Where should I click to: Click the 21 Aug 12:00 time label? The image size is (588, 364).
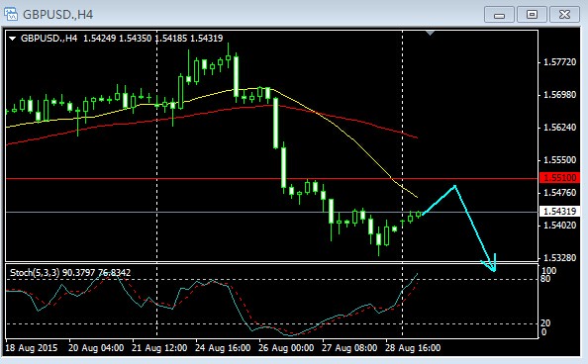[159, 348]
